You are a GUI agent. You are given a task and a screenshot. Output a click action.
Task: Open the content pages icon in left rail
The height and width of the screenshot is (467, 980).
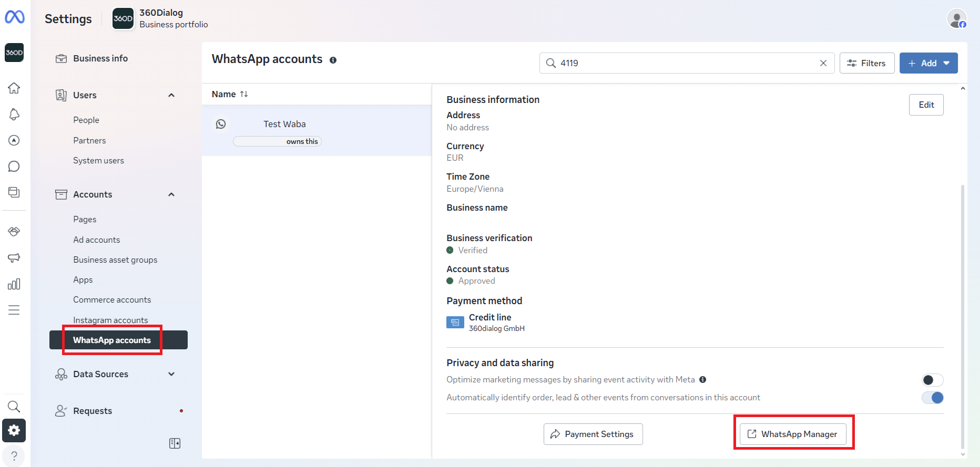coord(14,192)
